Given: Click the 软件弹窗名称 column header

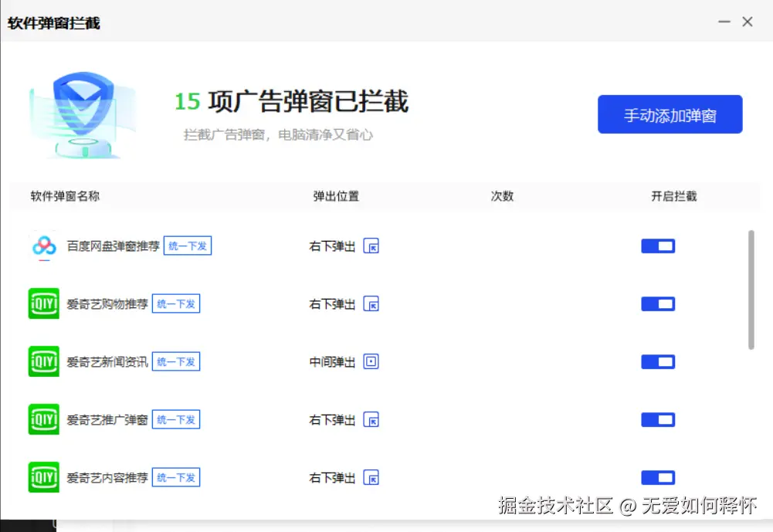Looking at the screenshot, I should pos(65,196).
